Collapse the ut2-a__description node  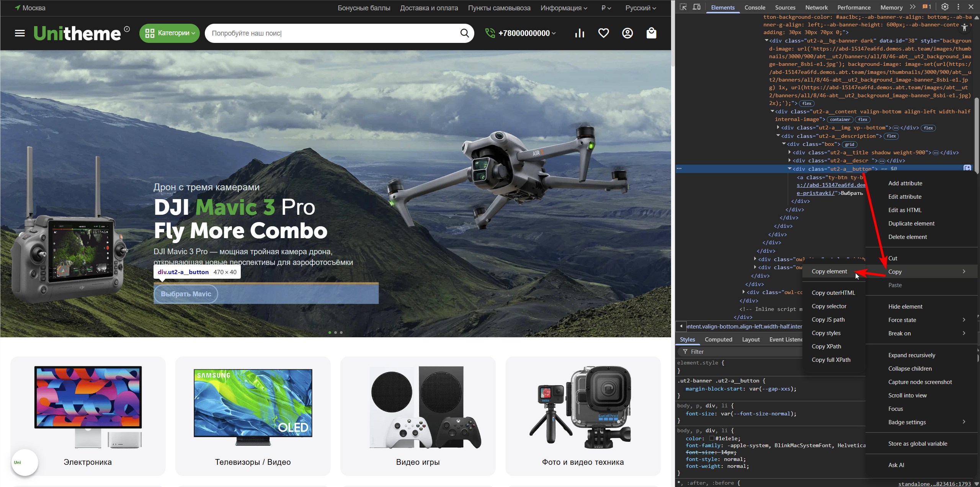point(778,136)
